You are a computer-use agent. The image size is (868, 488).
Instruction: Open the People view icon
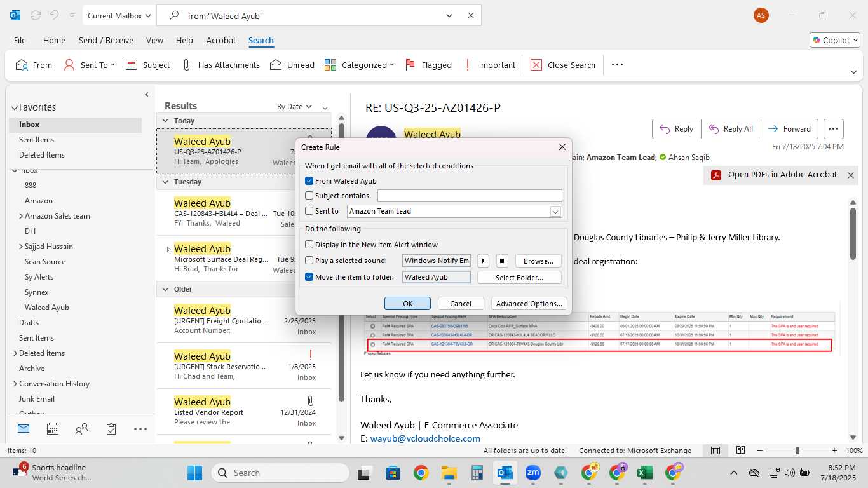81,429
